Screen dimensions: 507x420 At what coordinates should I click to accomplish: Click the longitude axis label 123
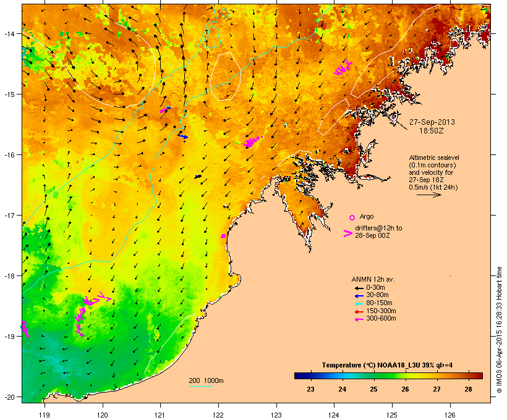click(x=276, y=415)
